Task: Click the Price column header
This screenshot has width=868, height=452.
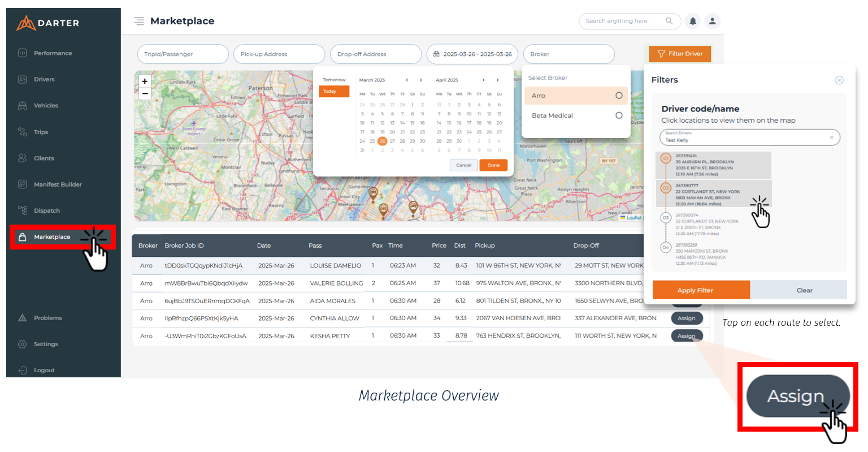Action: 439,246
